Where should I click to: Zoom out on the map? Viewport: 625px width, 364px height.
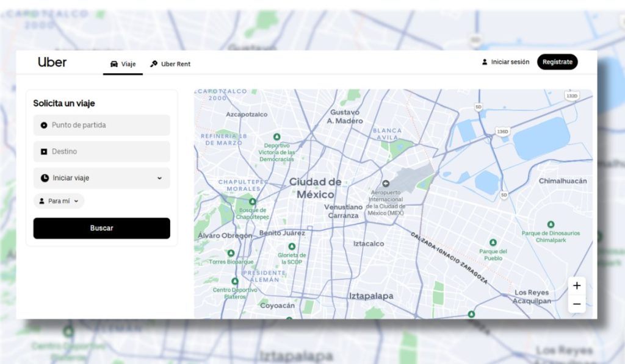point(577,304)
